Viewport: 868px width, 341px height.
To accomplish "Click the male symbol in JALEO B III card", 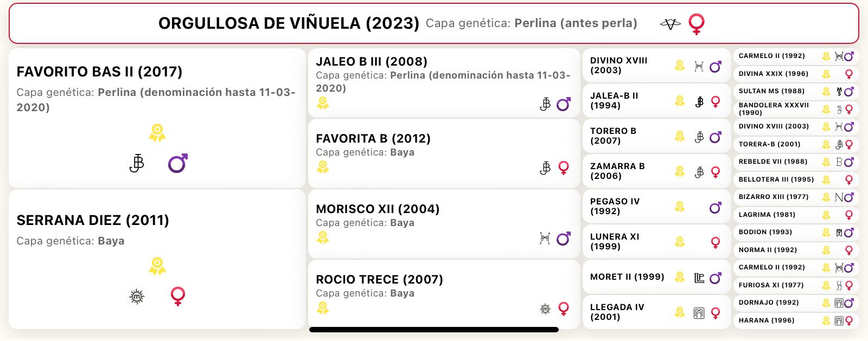I will (564, 104).
